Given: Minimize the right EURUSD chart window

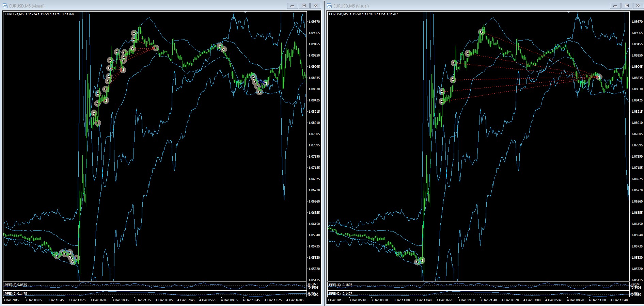Looking at the screenshot, I should 615,6.
